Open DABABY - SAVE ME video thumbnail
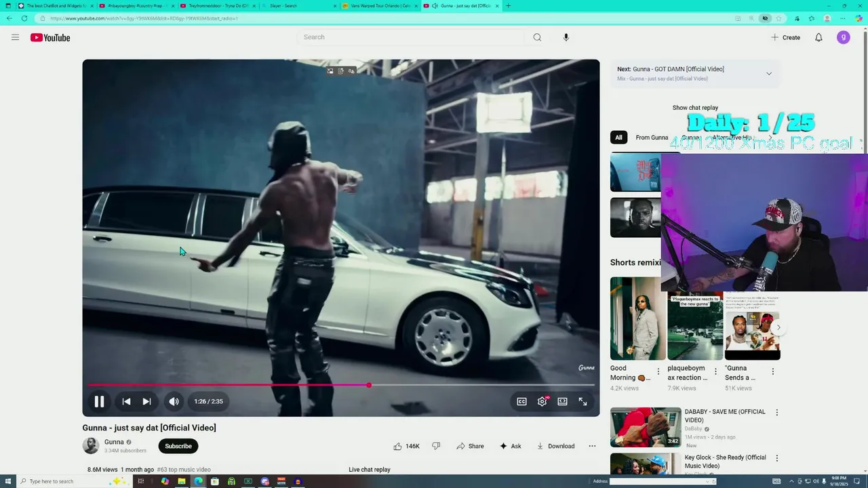 [646, 427]
